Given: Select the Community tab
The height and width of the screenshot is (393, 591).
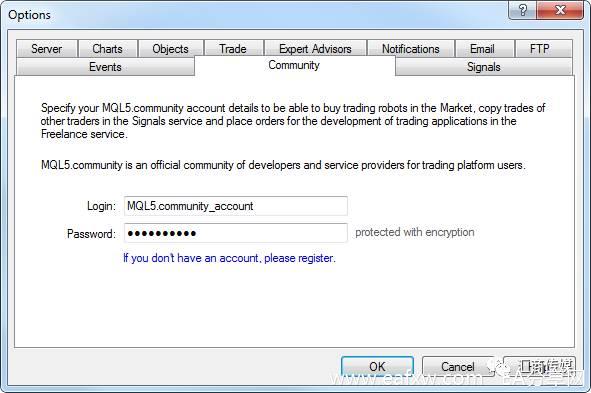Looking at the screenshot, I should tap(294, 65).
